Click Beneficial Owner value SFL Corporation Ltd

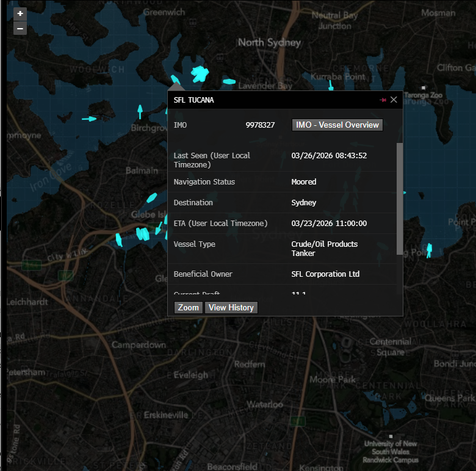(325, 274)
